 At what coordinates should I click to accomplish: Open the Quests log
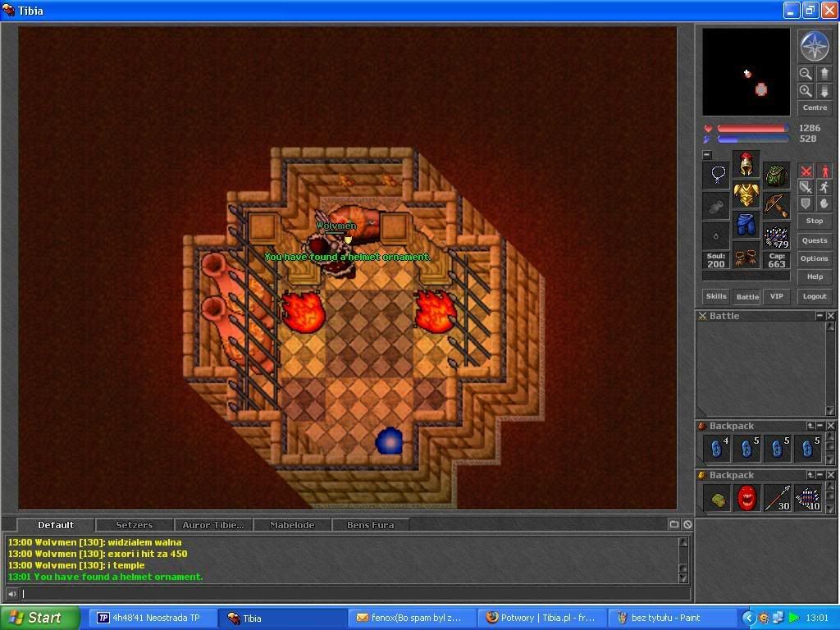[815, 240]
